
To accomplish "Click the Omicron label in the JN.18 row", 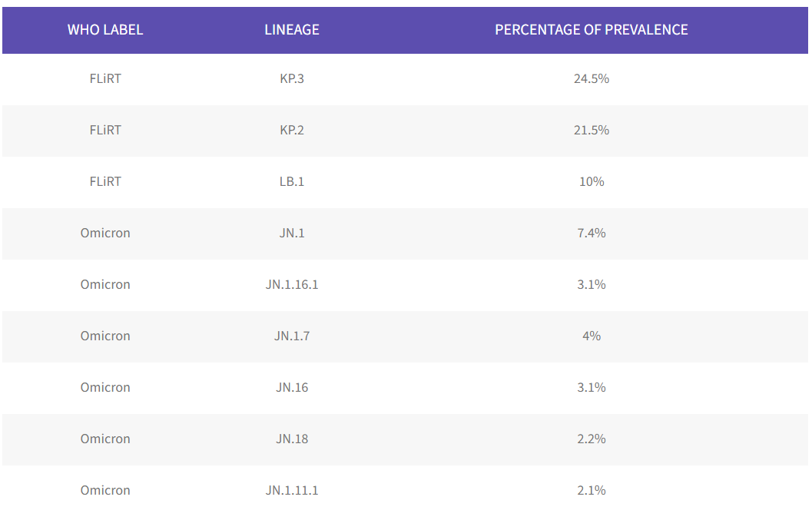I will coord(105,439).
